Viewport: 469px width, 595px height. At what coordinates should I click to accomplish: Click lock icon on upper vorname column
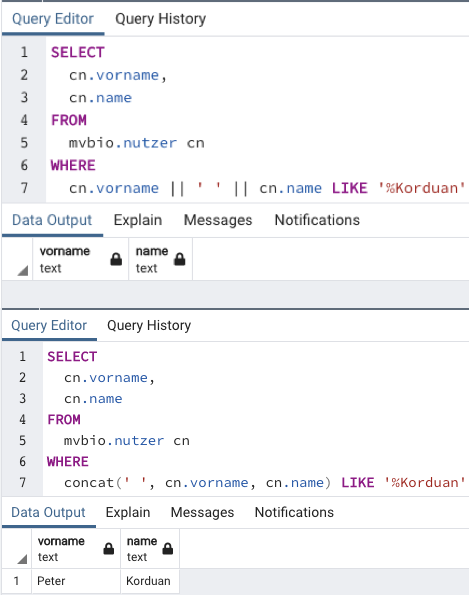116,260
